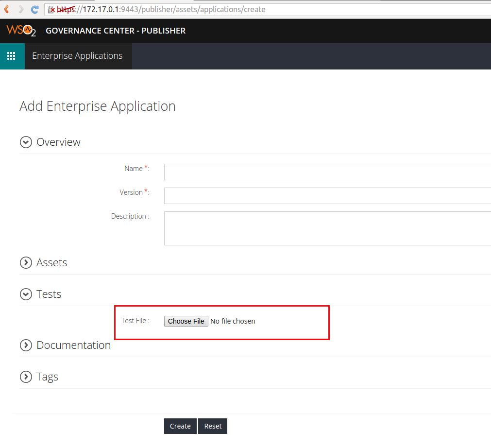Click the Overview section heading text
The height and width of the screenshot is (448, 491).
(59, 142)
